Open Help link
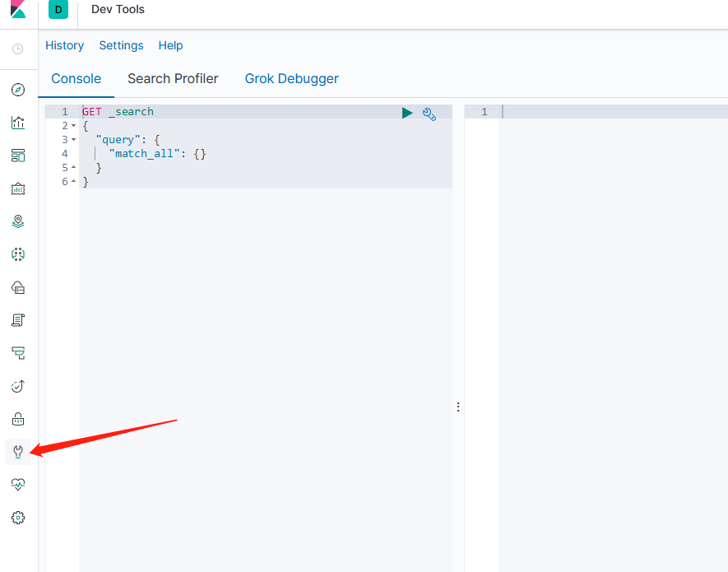The height and width of the screenshot is (572, 728). (x=170, y=45)
